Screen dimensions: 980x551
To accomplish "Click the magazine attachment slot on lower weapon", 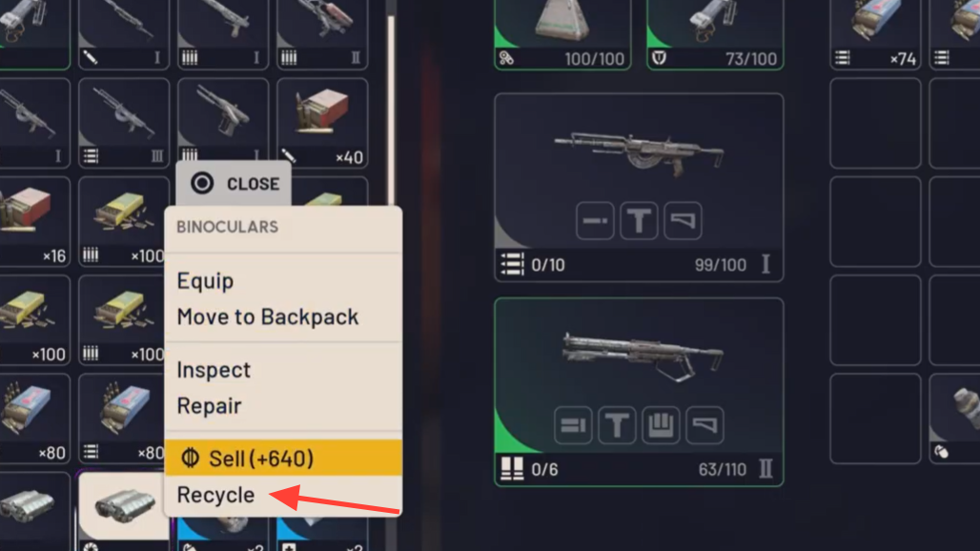I will click(x=661, y=425).
